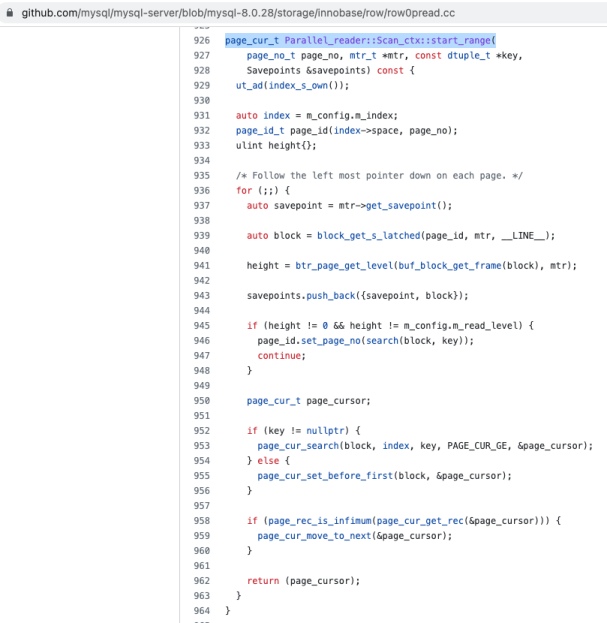607x623 pixels.
Task: Click line number 927
Action: coord(202,56)
